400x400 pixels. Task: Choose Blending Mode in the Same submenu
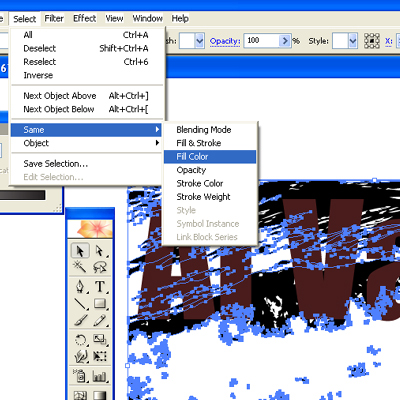[x=210, y=130]
